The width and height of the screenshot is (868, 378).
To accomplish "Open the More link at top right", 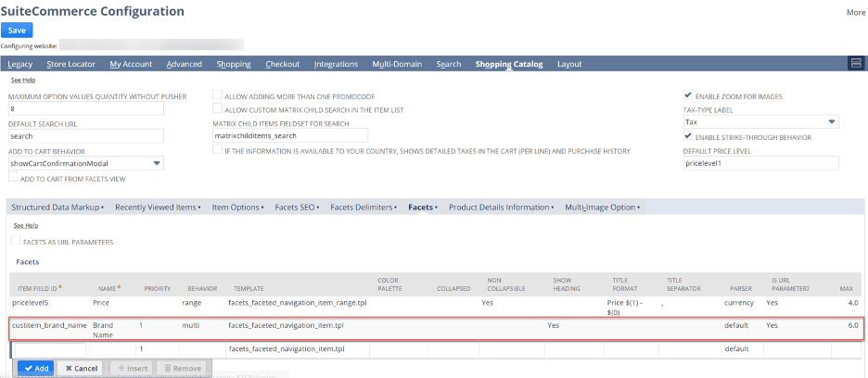I will [855, 12].
